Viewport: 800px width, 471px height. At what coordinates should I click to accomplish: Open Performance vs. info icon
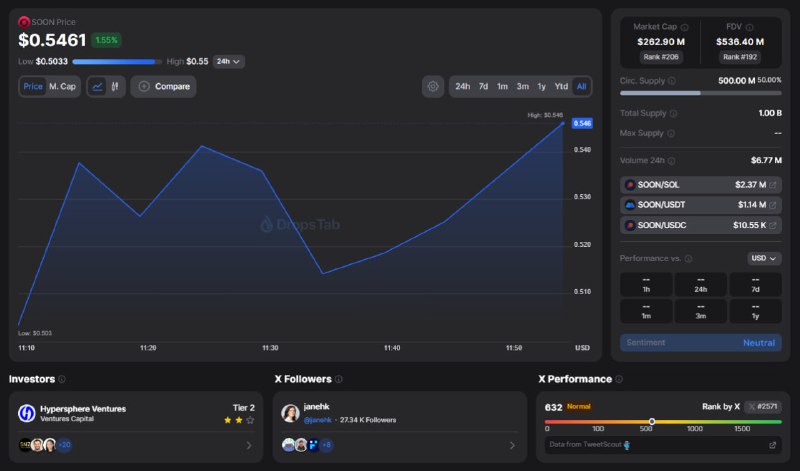coord(688,259)
